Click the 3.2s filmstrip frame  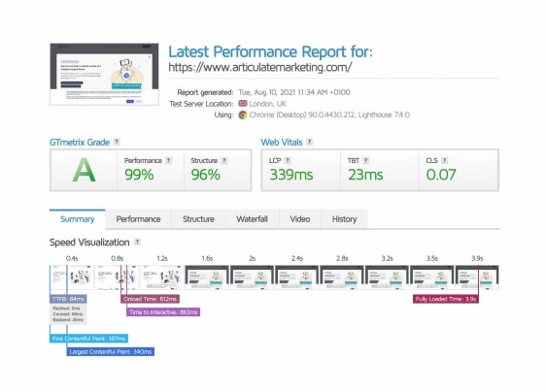[387, 278]
